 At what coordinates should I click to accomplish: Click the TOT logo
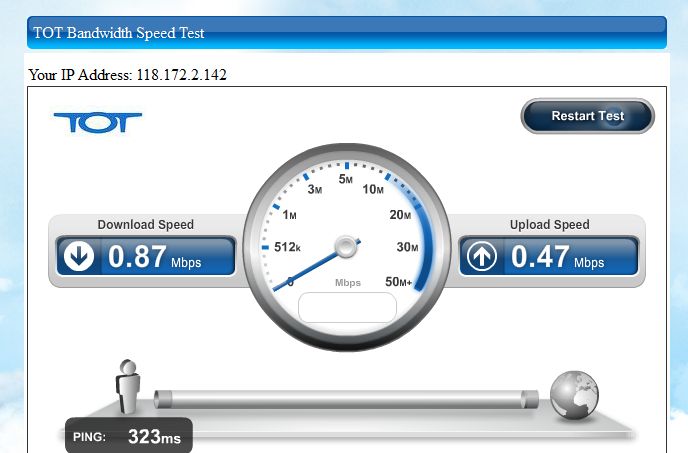[98, 122]
